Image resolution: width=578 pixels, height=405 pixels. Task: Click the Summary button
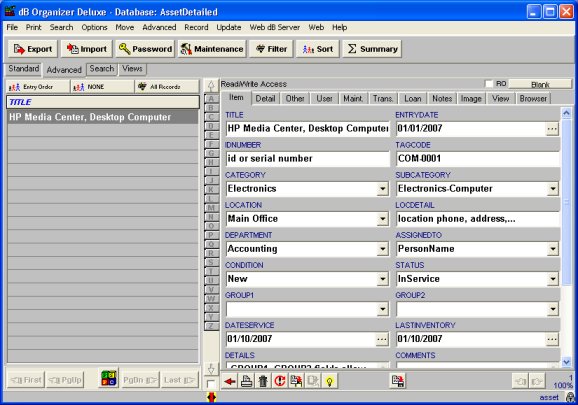coord(372,49)
